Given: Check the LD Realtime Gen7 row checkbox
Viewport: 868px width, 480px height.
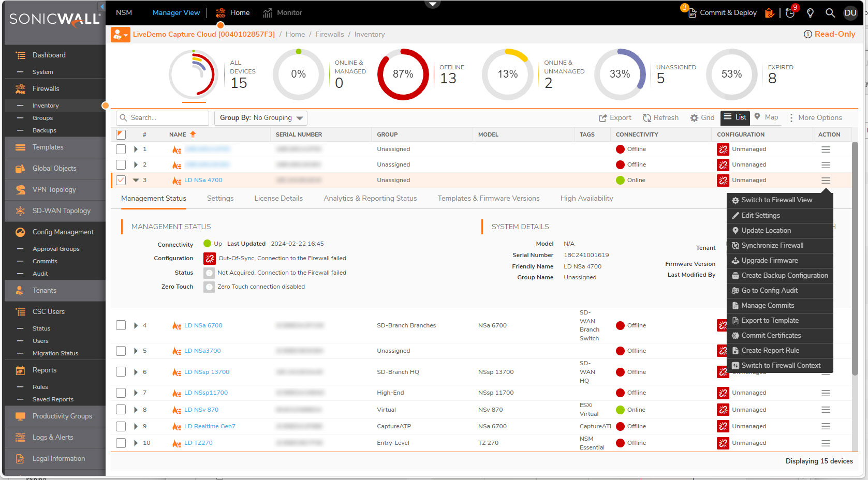Looking at the screenshot, I should point(121,426).
